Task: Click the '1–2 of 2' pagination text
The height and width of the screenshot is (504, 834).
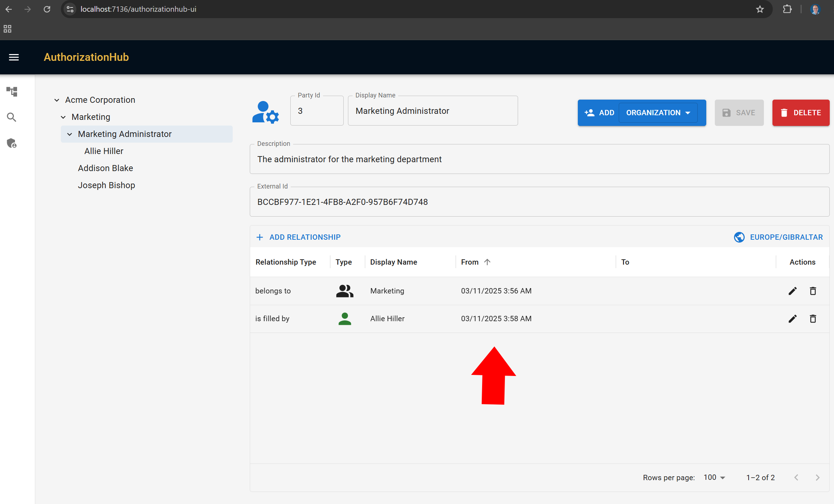Action: click(760, 478)
